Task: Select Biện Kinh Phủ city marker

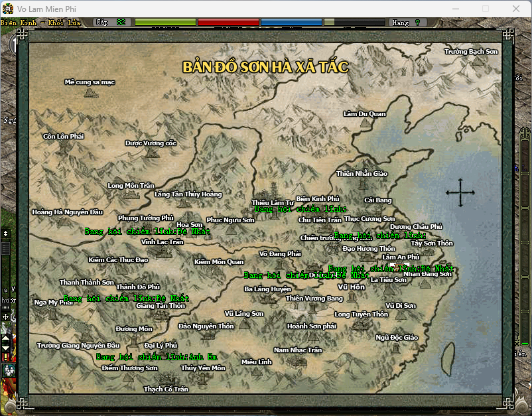Action: click(317, 198)
